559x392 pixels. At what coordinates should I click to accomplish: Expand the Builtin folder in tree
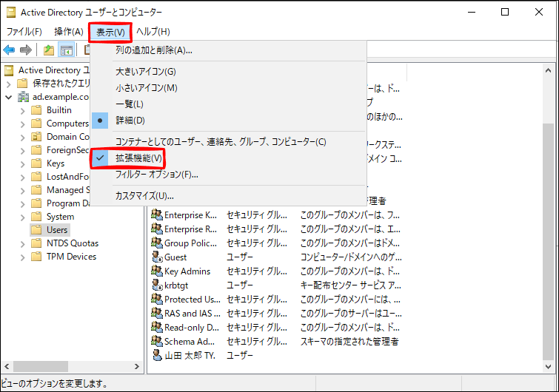(x=22, y=110)
